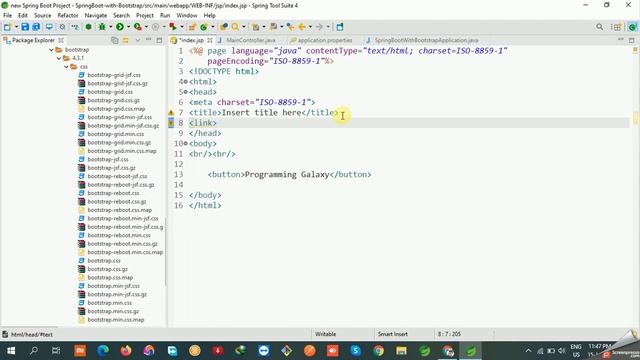Click the Search magnifier toolbar icon

(236, 27)
